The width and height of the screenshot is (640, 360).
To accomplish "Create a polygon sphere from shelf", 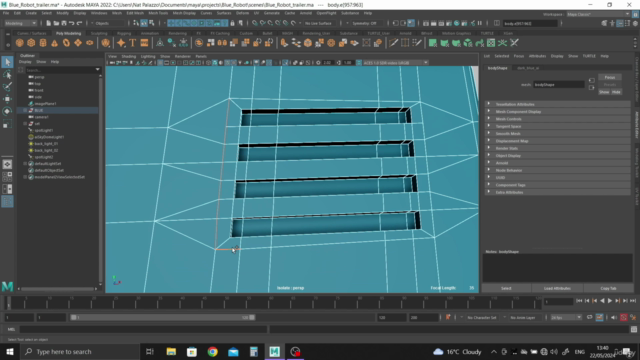I will pyautogui.click(x=19, y=43).
